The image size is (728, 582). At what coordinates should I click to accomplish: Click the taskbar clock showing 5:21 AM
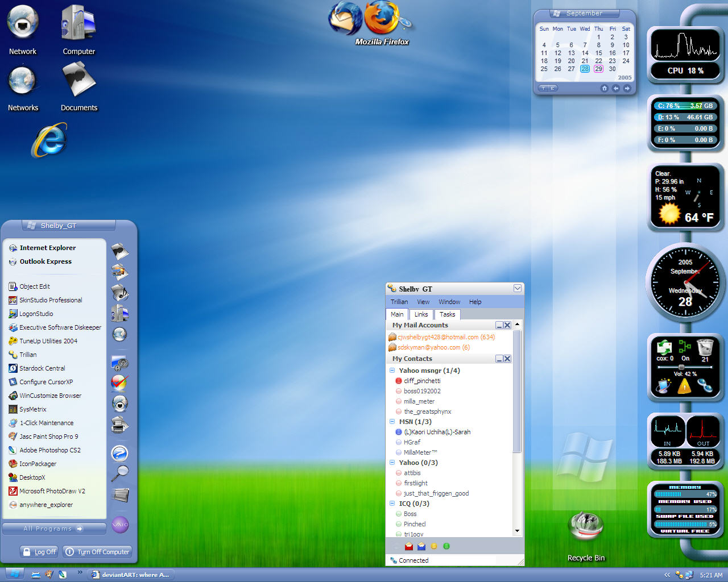[x=711, y=575]
